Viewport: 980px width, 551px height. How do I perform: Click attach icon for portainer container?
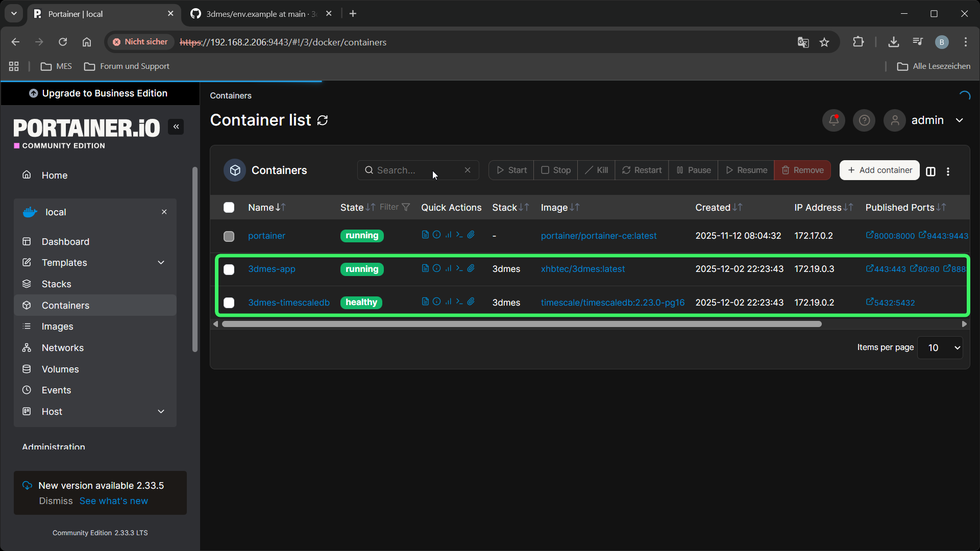471,235
